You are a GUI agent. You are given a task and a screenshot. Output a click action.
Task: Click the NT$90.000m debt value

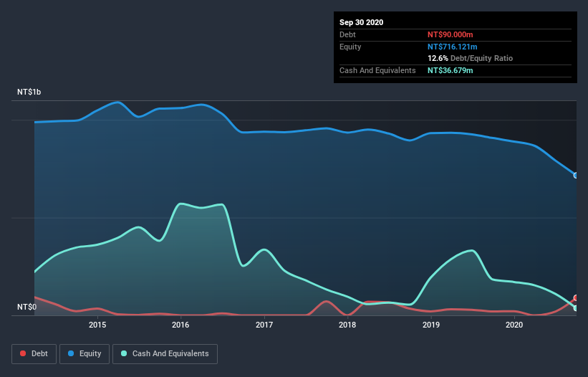pyautogui.click(x=450, y=34)
